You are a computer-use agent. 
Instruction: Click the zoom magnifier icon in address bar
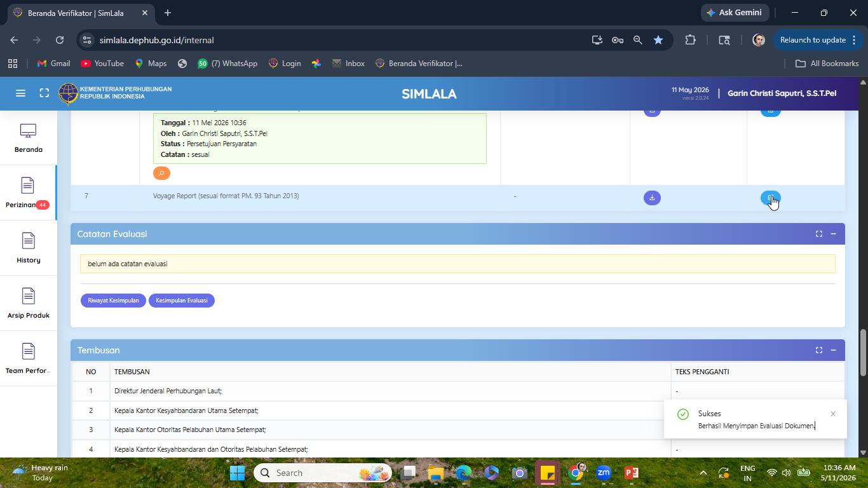click(637, 40)
